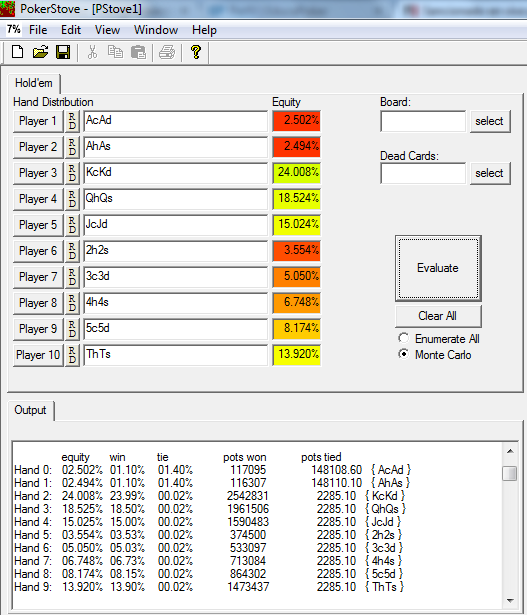Click pots tied value 148108.60
The width and height of the screenshot is (527, 615).
(x=336, y=470)
